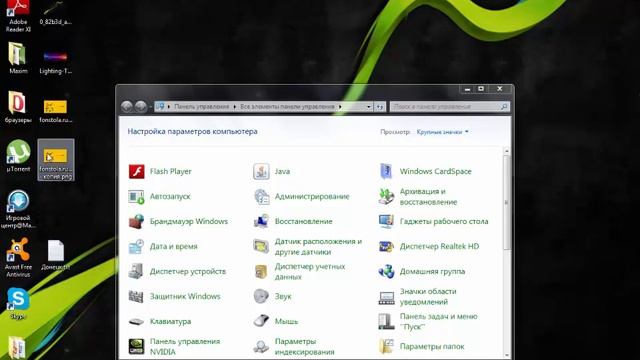
Task: Open the Звук link text
Action: point(283,297)
